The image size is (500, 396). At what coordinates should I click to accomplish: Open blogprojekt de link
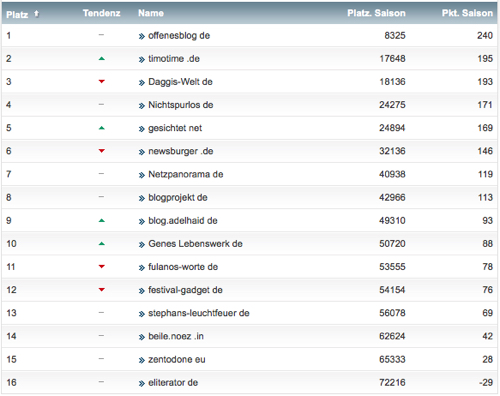point(178,197)
